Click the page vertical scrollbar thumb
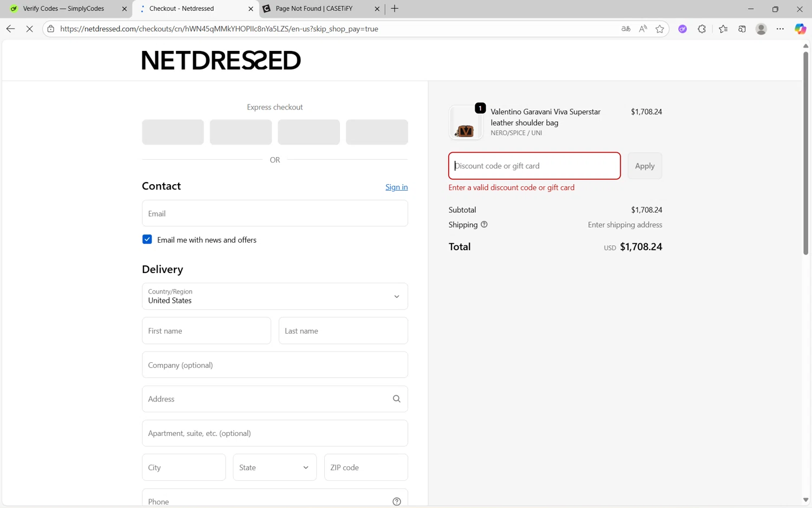The image size is (812, 508). click(806, 153)
